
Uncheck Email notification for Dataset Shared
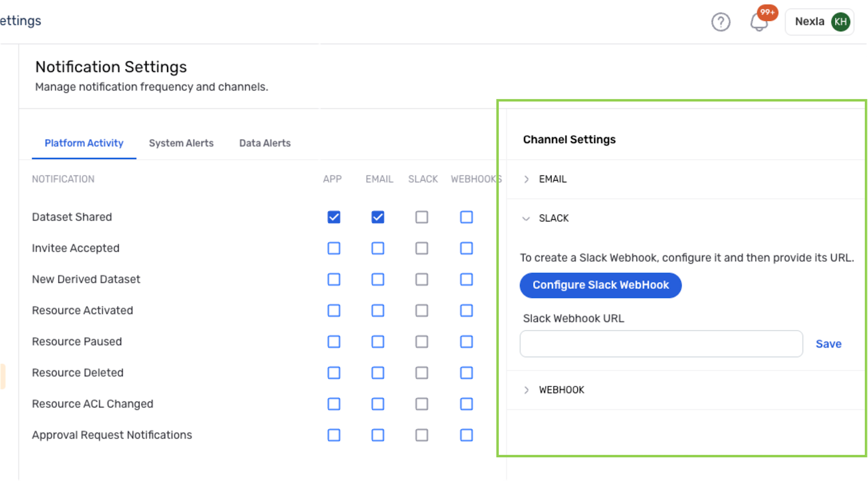click(378, 217)
